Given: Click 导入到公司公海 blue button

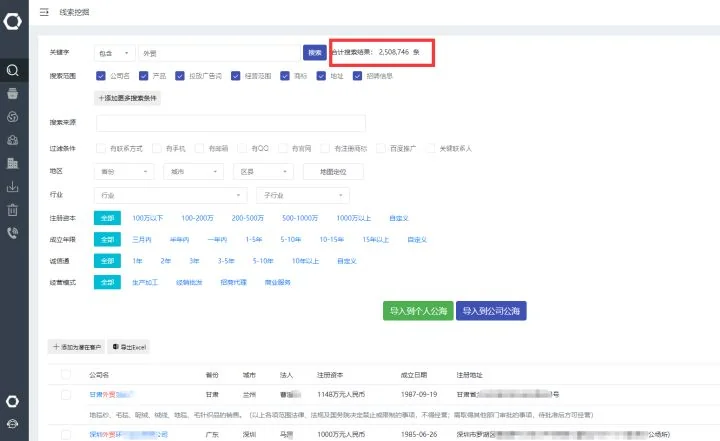Looking at the screenshot, I should pyautogui.click(x=491, y=311).
